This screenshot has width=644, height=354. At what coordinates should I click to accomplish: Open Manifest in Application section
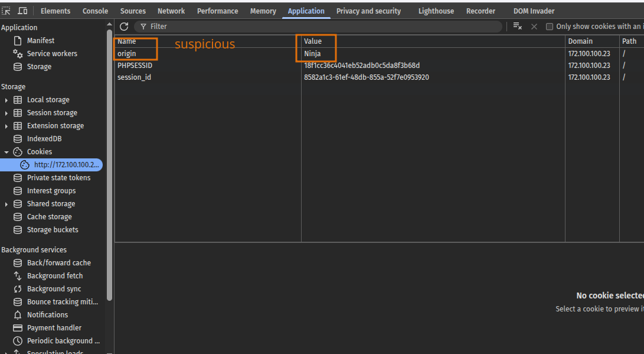point(40,41)
